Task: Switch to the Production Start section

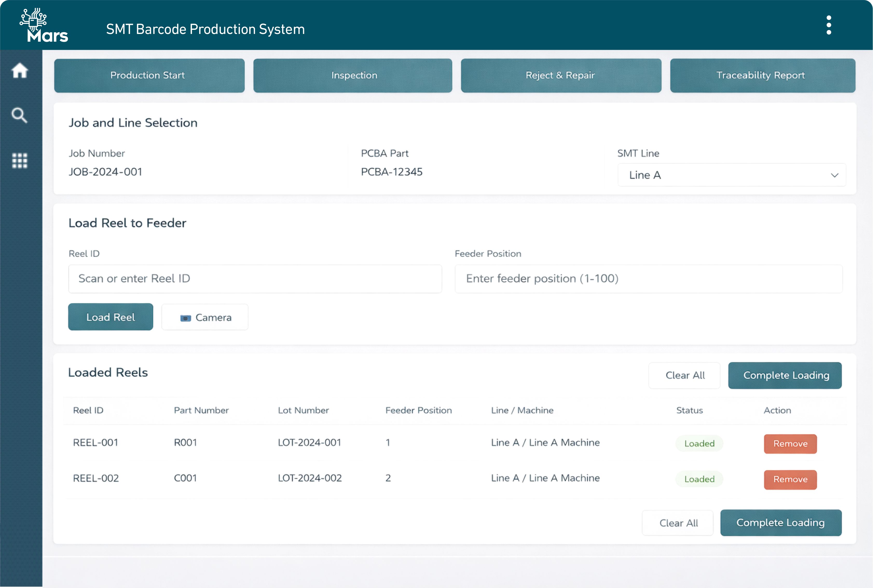Action: 149,75
